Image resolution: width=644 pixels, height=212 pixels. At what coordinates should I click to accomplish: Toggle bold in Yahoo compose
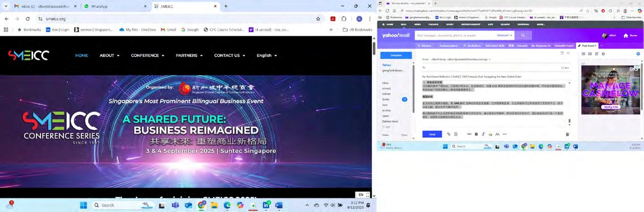tap(476, 134)
